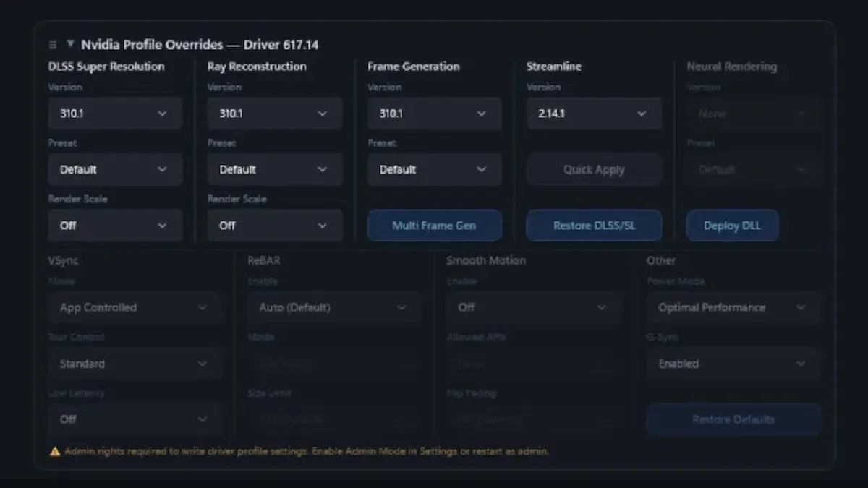Open Smooth Motion Flip Pacing dropdown
Image resolution: width=868 pixels, height=488 pixels.
(x=534, y=419)
